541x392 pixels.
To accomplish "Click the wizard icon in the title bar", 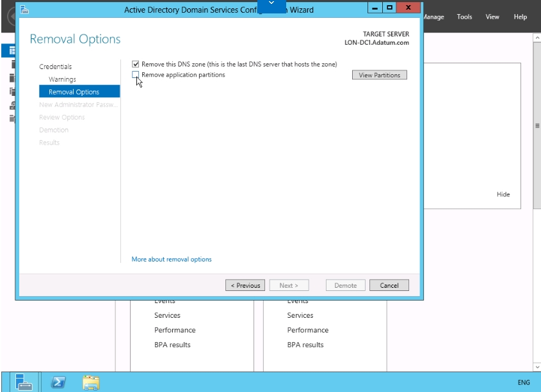I will click(x=25, y=10).
